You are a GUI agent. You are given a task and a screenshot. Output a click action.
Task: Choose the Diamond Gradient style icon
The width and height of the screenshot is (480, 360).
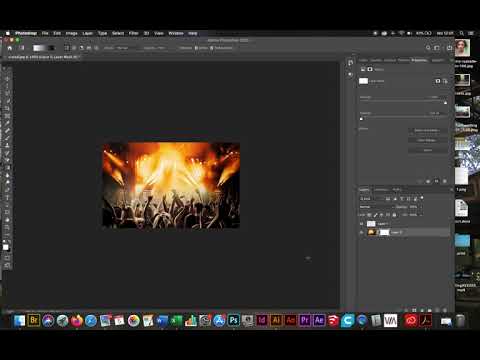[96, 48]
